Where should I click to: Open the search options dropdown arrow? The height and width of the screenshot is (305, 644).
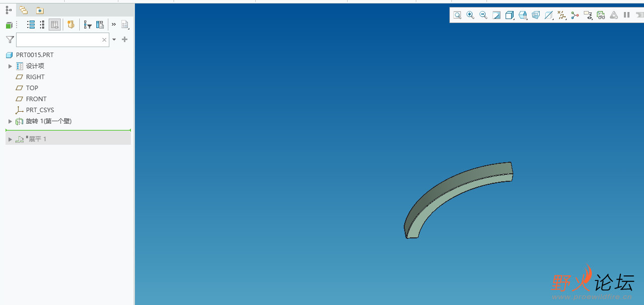pos(114,40)
